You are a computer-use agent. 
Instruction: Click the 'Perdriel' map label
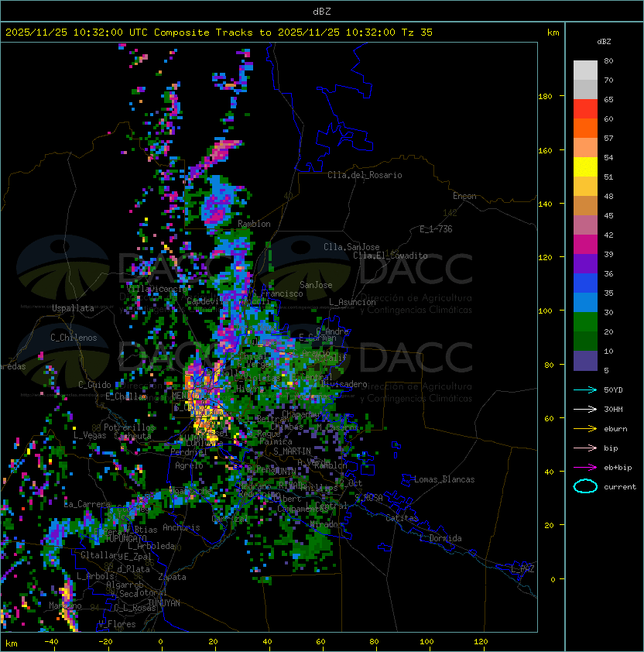click(188, 452)
